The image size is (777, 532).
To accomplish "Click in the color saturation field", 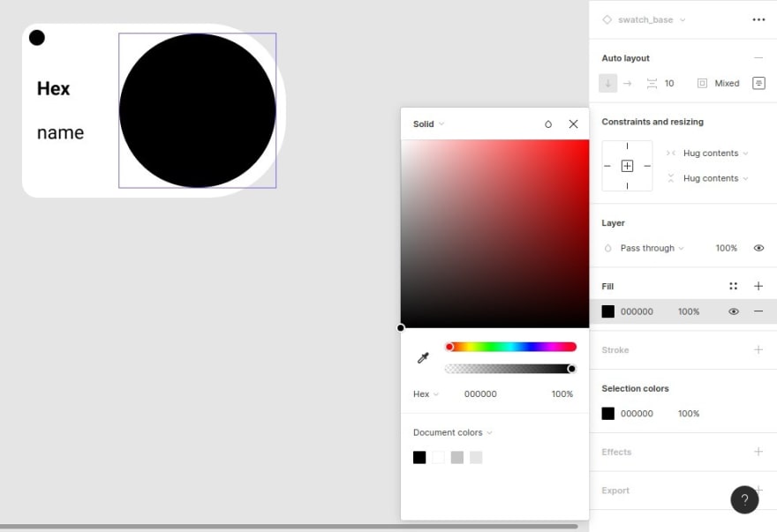I will click(495, 233).
